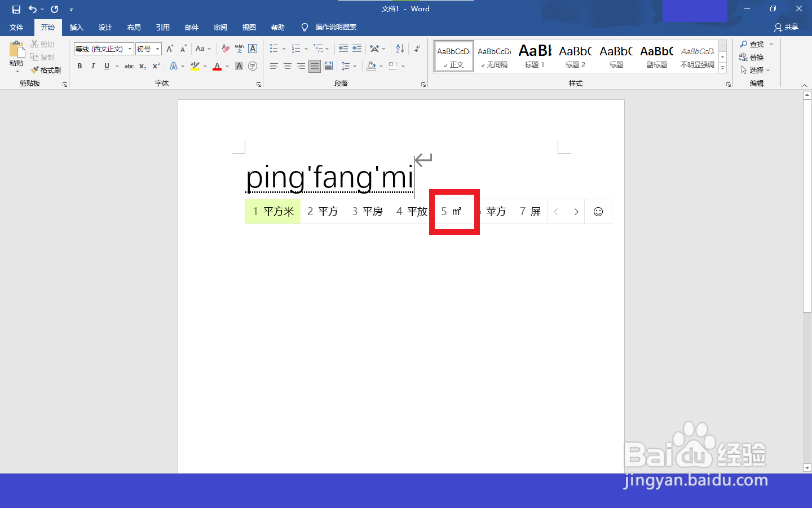Image resolution: width=812 pixels, height=508 pixels.
Task: Toggle the show paragraph marks icon
Action: (x=417, y=49)
